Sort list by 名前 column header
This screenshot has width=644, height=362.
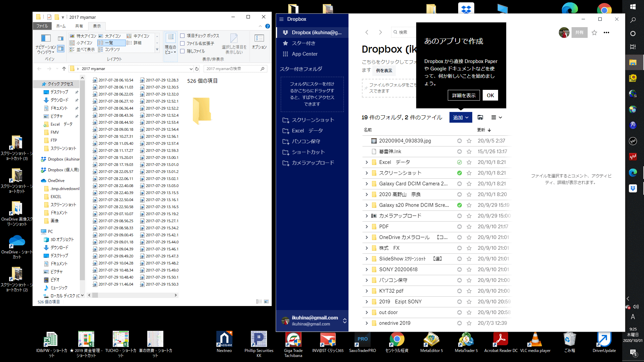(368, 130)
